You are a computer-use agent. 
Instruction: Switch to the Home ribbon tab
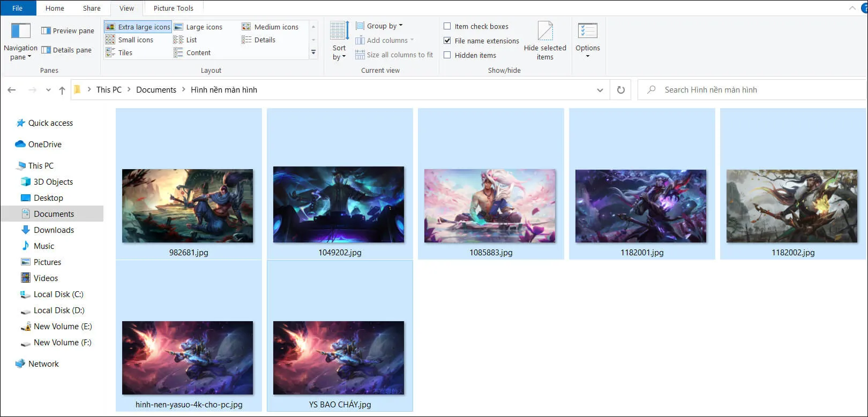tap(55, 8)
